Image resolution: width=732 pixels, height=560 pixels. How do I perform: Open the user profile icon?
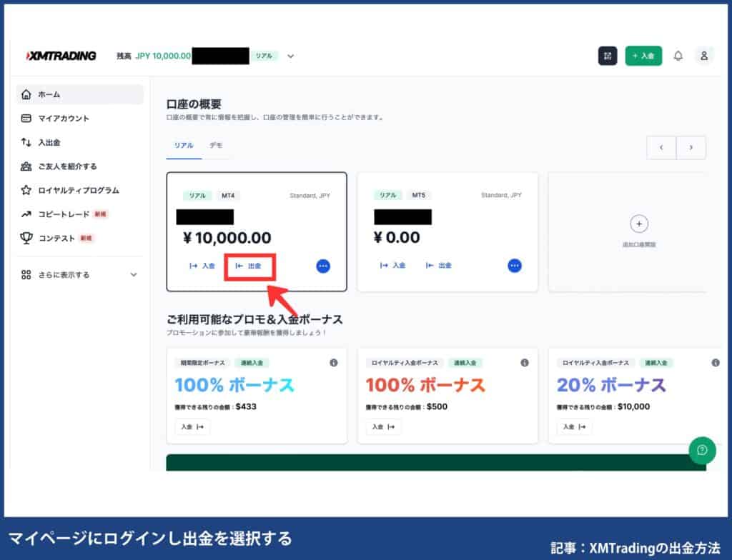704,56
